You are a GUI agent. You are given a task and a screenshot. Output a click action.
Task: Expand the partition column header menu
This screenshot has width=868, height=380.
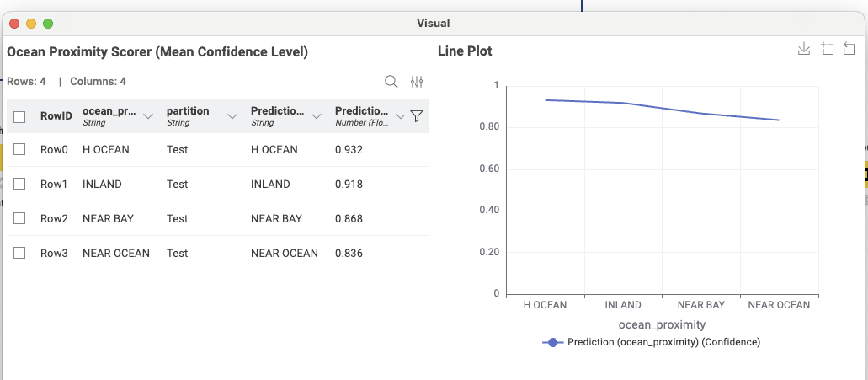pyautogui.click(x=232, y=116)
